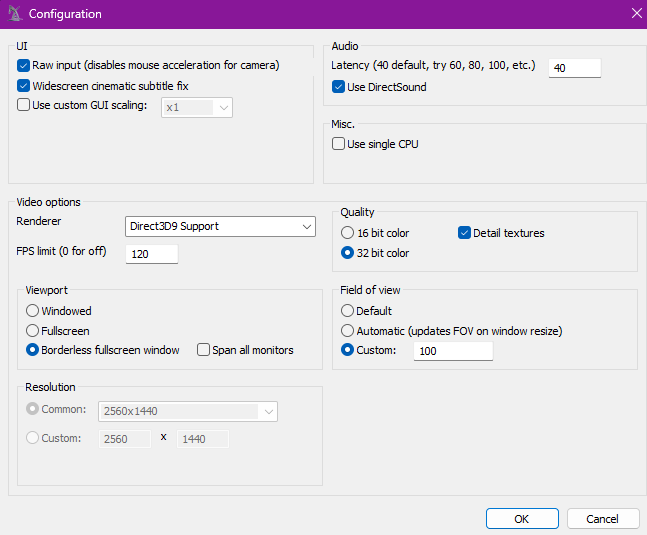The width and height of the screenshot is (647, 535).
Task: Enable Use single CPU checkbox
Action: [339, 144]
